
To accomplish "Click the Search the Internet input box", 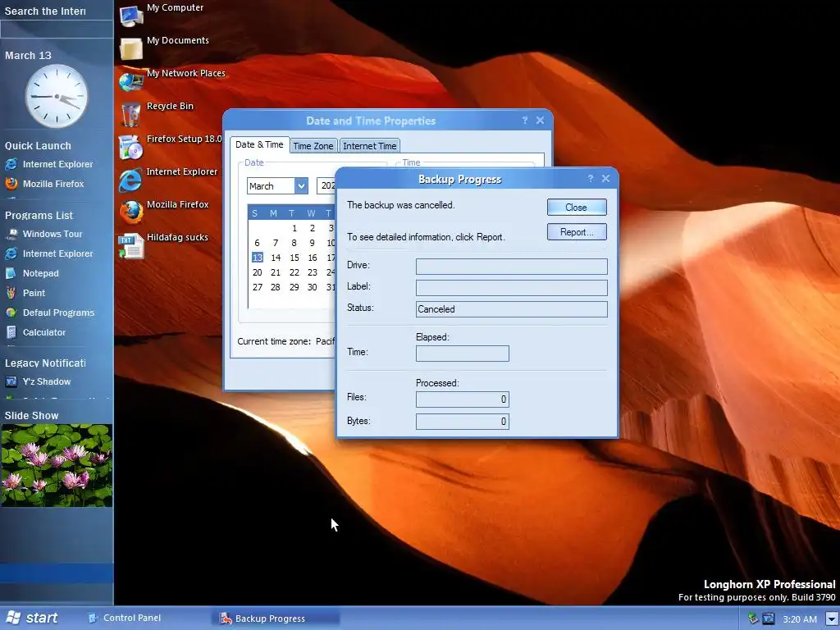I will [x=57, y=30].
